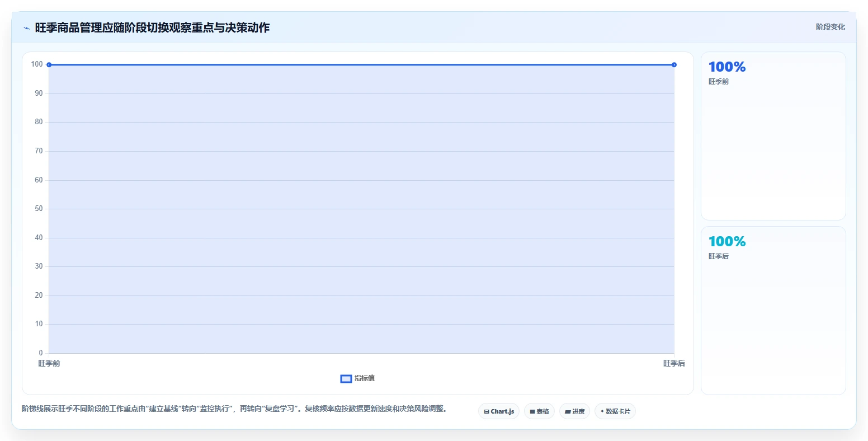The image size is (868, 441).
Task: Click y-axis value 20
Action: (x=39, y=295)
